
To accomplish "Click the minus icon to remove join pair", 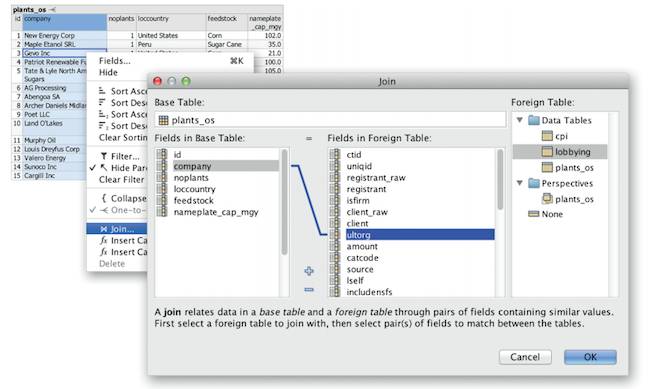I will pyautogui.click(x=309, y=289).
